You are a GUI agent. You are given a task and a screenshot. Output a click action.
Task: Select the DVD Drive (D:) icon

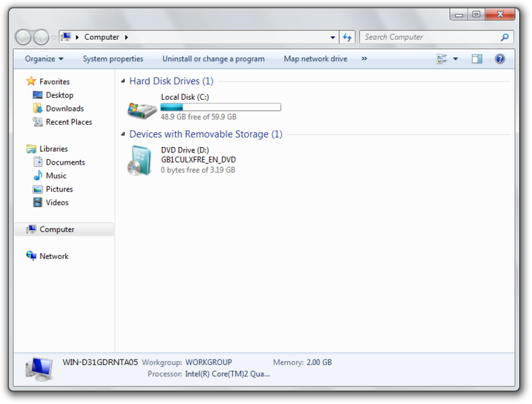coord(140,161)
